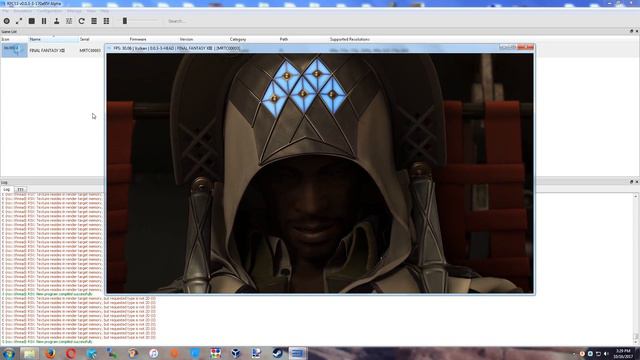Click the game window title bar text
This screenshot has width=640, height=360.
click(176, 48)
